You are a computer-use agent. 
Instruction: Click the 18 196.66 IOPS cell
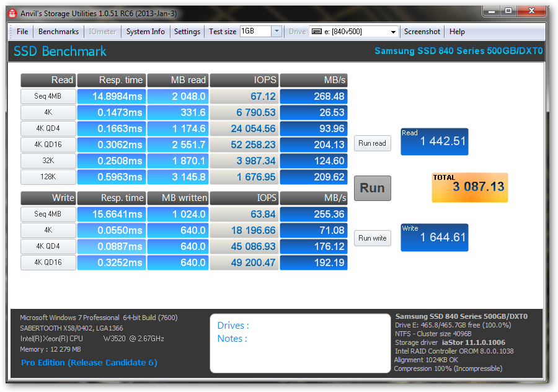coord(244,230)
